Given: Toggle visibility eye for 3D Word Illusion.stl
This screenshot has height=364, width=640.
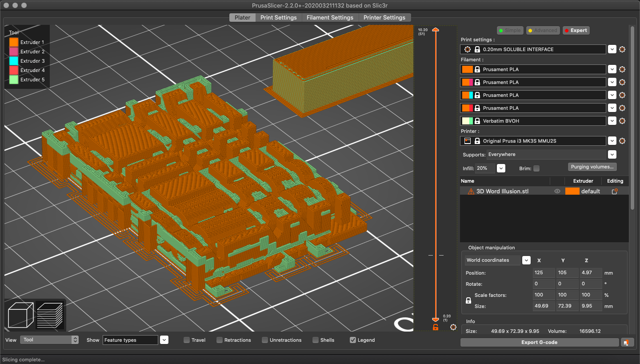Looking at the screenshot, I should 557,191.
